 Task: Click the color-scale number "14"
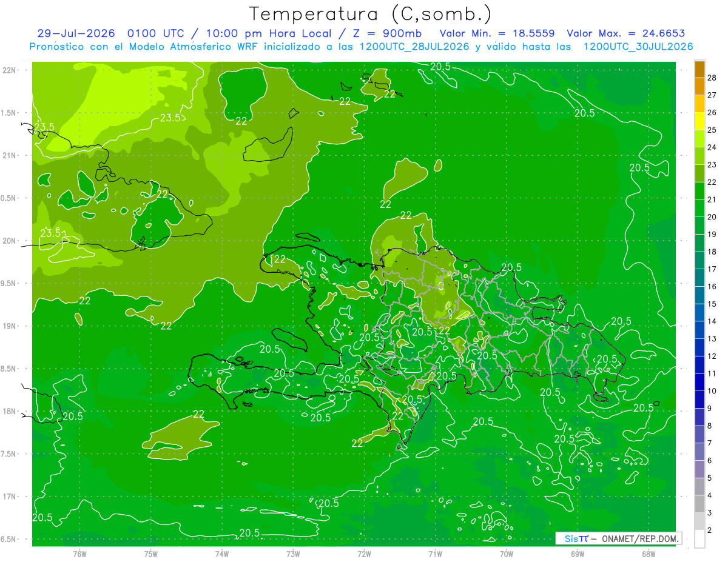712,321
